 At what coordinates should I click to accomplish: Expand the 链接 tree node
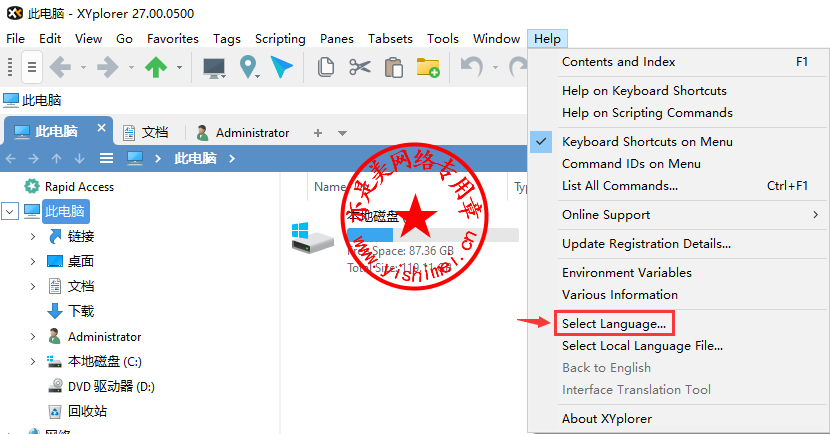[33, 236]
